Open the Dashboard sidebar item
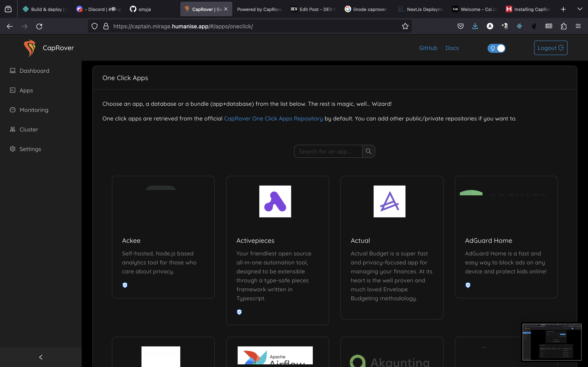588x367 pixels. tap(34, 71)
